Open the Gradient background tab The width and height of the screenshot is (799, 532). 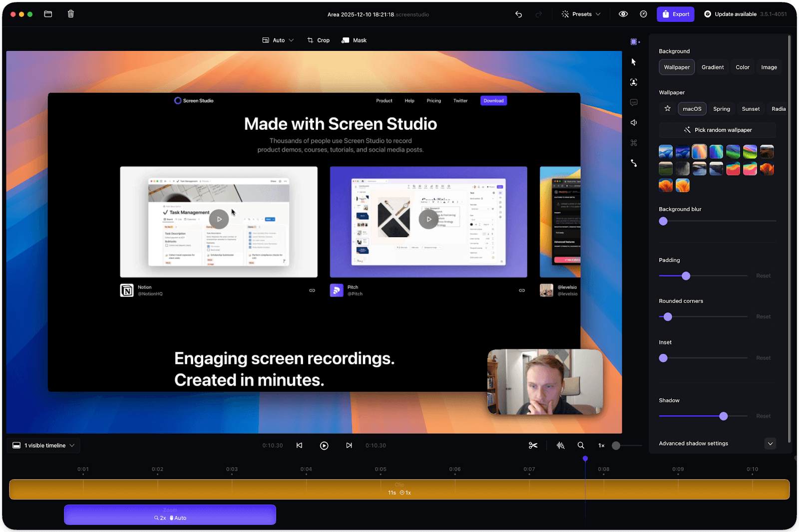coord(713,67)
